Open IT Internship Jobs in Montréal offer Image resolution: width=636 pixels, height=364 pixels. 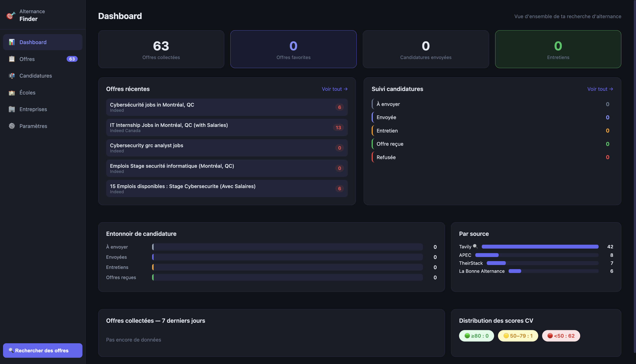(x=227, y=128)
